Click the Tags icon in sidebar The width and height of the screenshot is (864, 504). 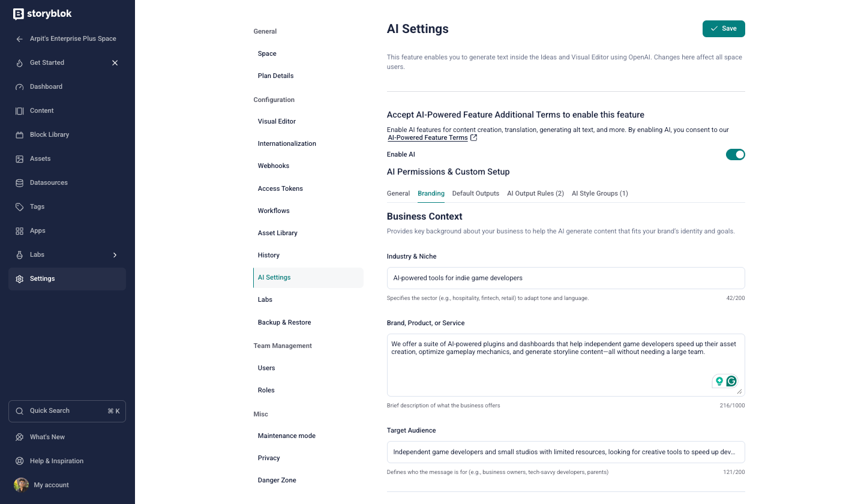(20, 207)
